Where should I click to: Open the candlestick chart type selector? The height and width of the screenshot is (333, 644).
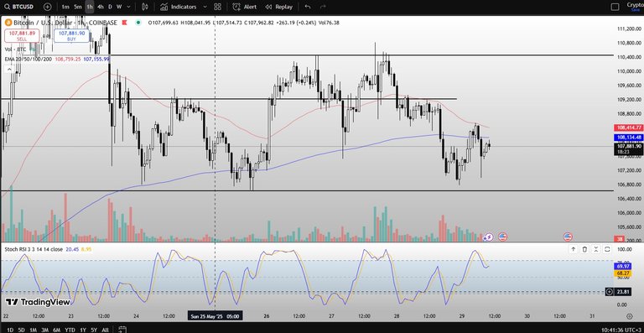(x=144, y=7)
